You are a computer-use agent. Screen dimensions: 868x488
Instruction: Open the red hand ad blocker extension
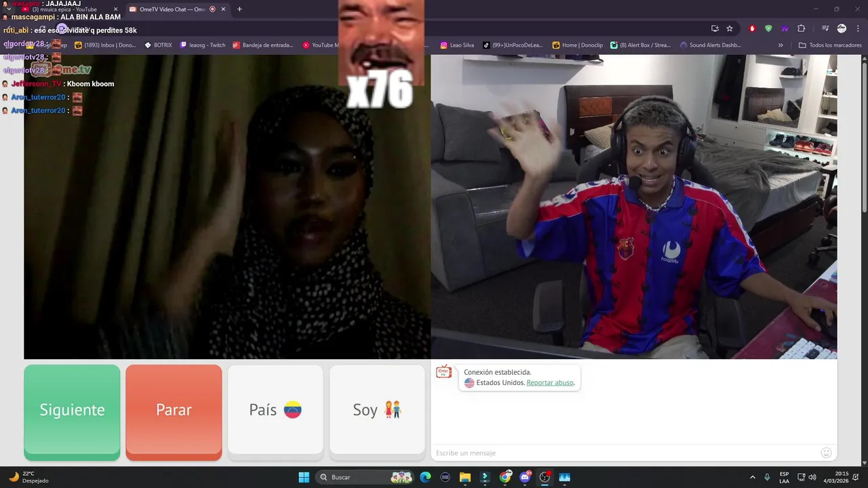click(752, 28)
